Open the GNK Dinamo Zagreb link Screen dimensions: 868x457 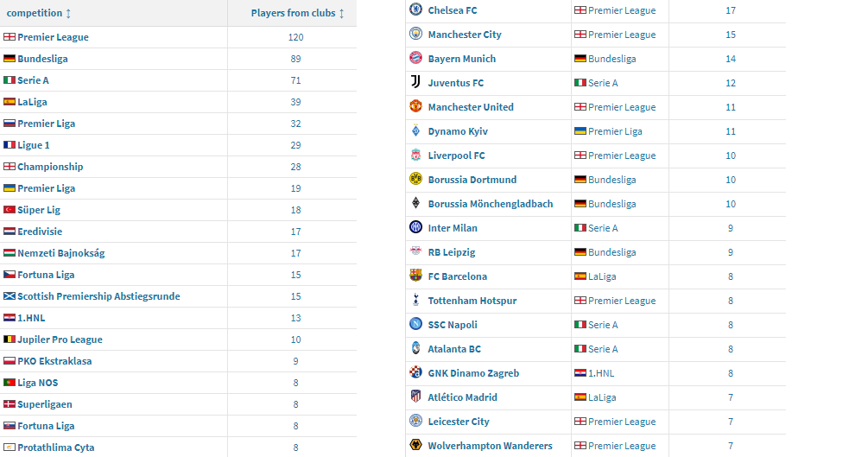pos(473,373)
